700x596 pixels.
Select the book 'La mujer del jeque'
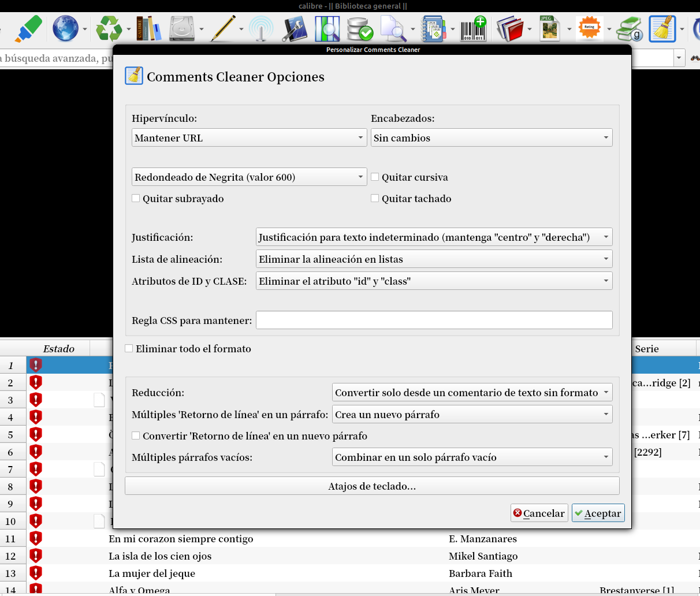tap(152, 573)
